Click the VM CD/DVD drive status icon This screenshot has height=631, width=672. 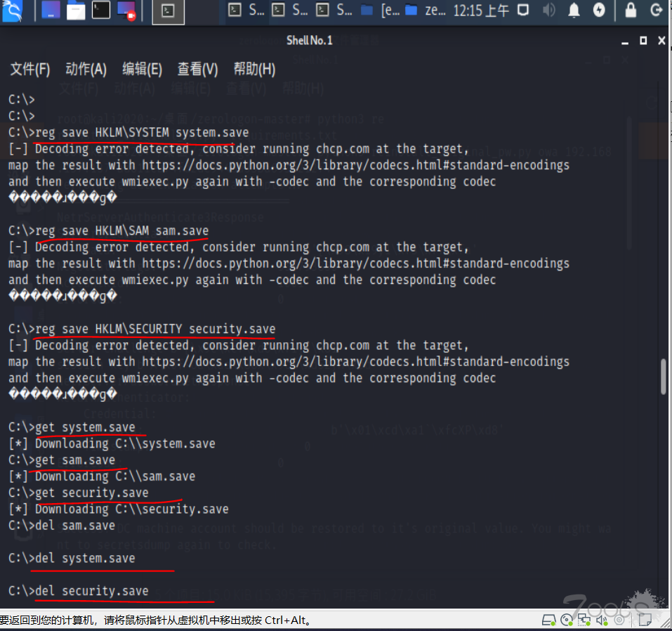click(567, 620)
